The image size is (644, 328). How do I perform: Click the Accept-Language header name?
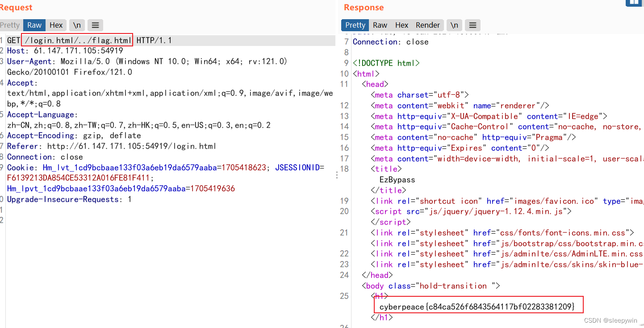(41, 115)
